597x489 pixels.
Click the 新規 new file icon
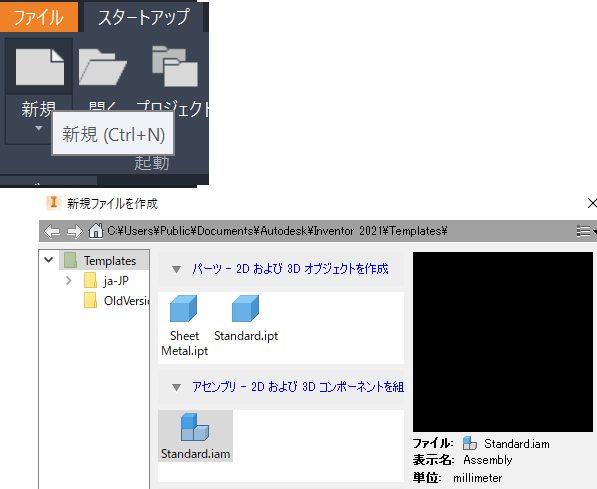pos(40,67)
